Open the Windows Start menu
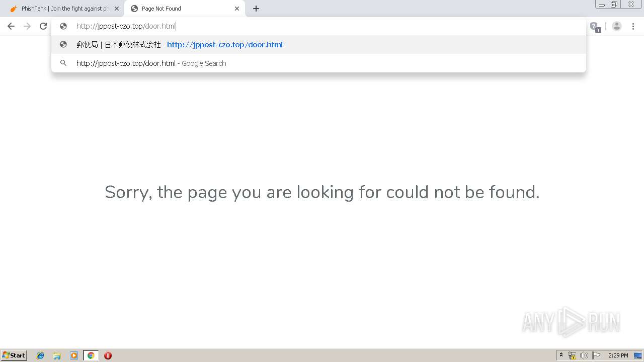Viewport: 644px width, 362px height. click(14, 355)
